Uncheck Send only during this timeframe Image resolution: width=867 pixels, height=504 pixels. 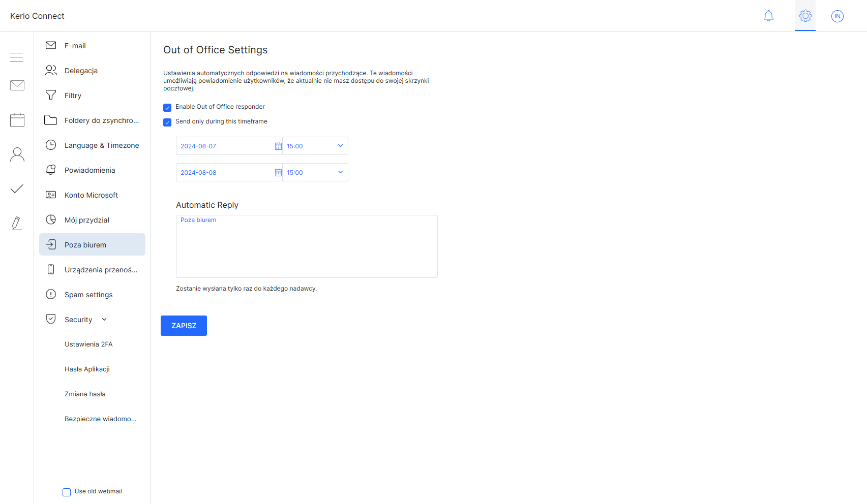167,122
